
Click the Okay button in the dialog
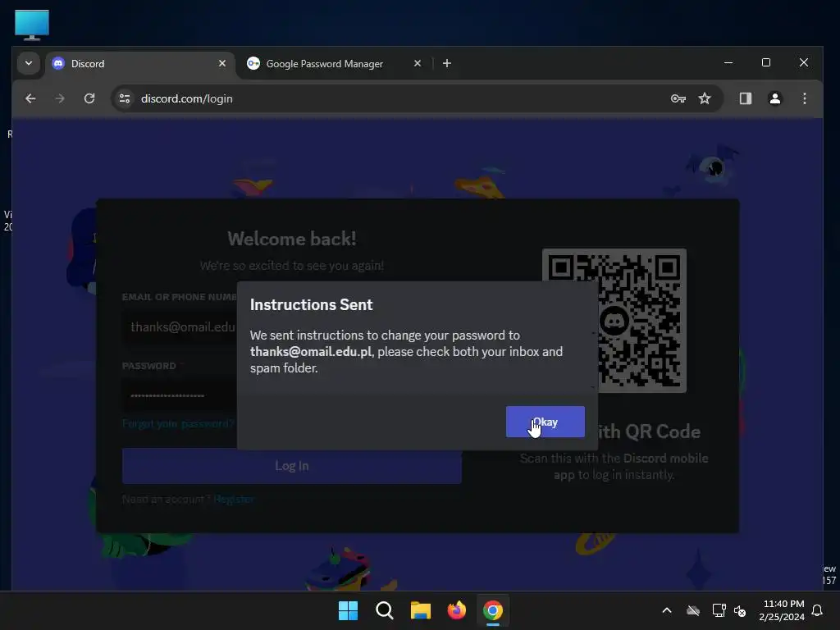coord(545,422)
